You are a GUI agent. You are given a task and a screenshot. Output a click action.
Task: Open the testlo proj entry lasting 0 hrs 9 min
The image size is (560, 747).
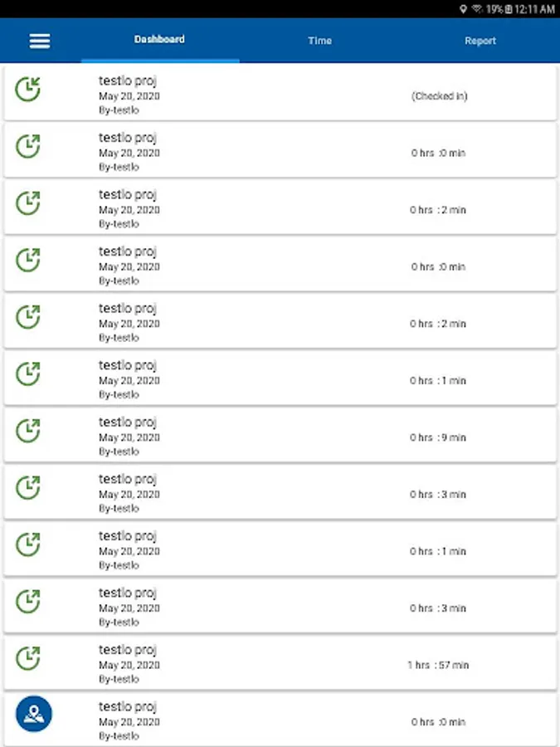pos(280,434)
